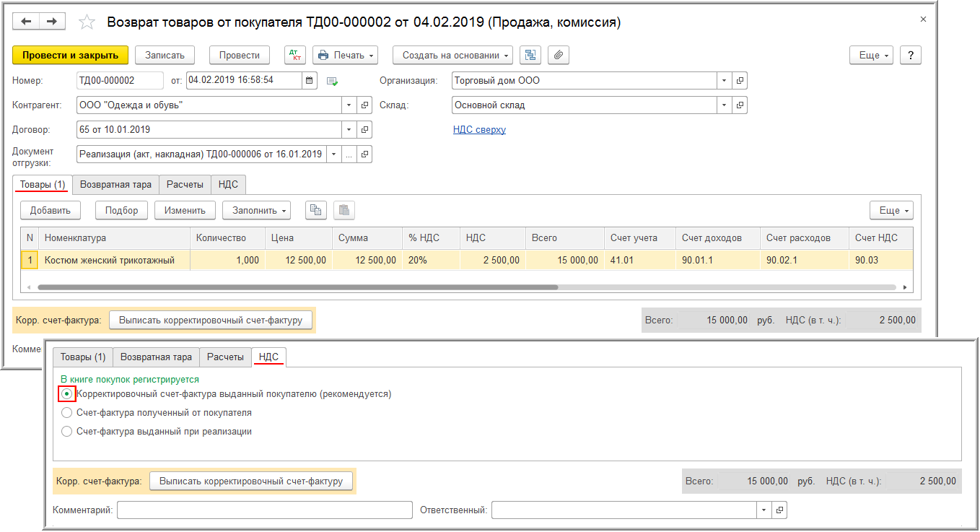Click Добавить in goods table toolbar
This screenshot has width=980, height=532.
tap(50, 210)
